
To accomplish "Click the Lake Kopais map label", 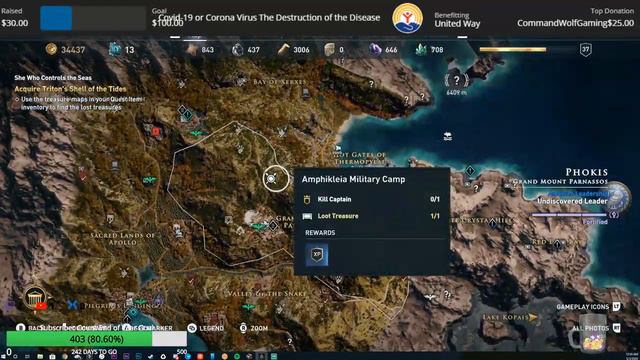I will pos(505,317).
